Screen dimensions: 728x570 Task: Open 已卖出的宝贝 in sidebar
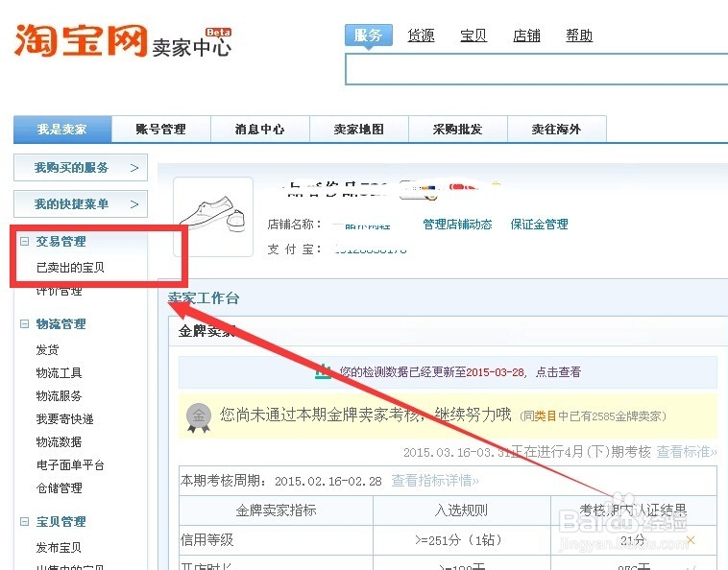pos(70,268)
